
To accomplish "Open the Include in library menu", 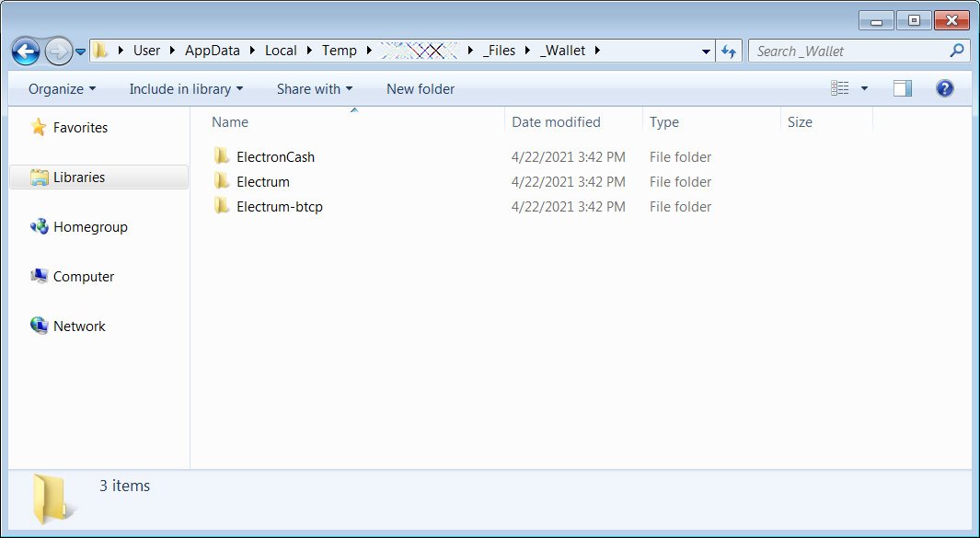I will click(186, 89).
